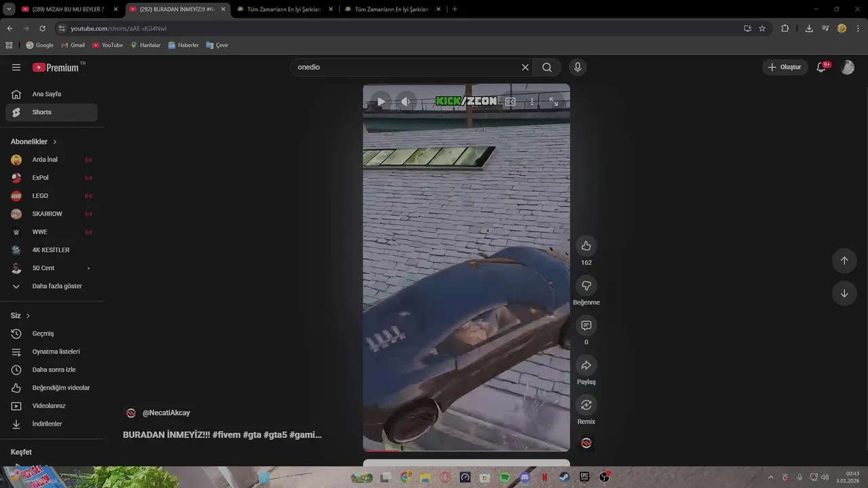The image size is (868, 488).
Task: Click the address bar URL
Action: [x=119, y=28]
